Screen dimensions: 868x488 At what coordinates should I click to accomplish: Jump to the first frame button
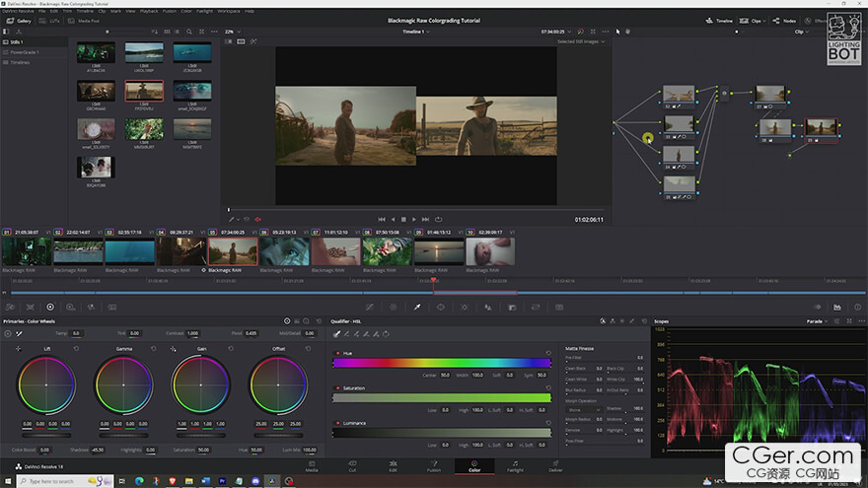click(x=382, y=220)
